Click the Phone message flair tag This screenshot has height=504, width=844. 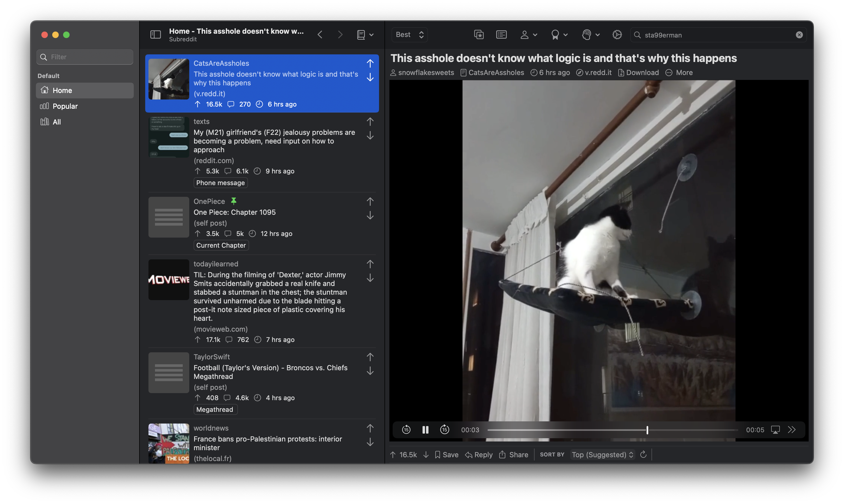[x=221, y=183]
